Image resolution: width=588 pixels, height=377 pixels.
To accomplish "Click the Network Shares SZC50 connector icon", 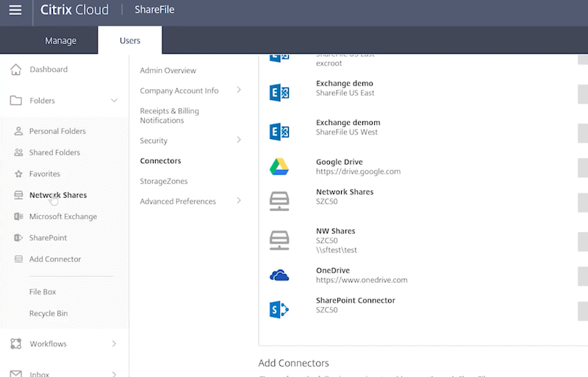I will coord(279,201).
